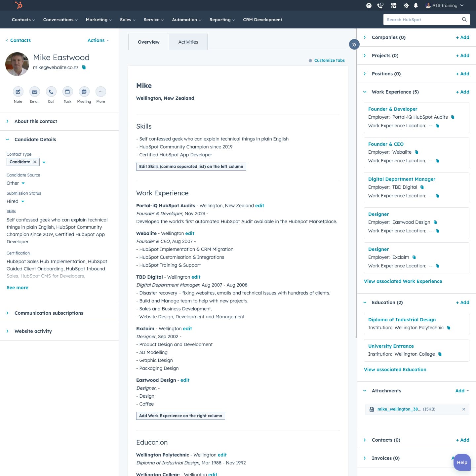The width and height of the screenshot is (476, 476).
Task: Create a Note for this contact
Action: click(18, 92)
